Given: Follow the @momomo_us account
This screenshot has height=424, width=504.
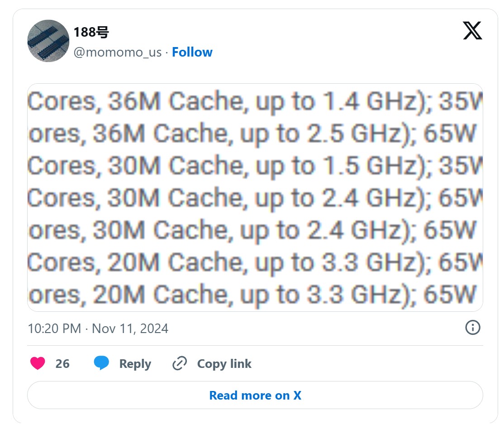Looking at the screenshot, I should (x=192, y=52).
